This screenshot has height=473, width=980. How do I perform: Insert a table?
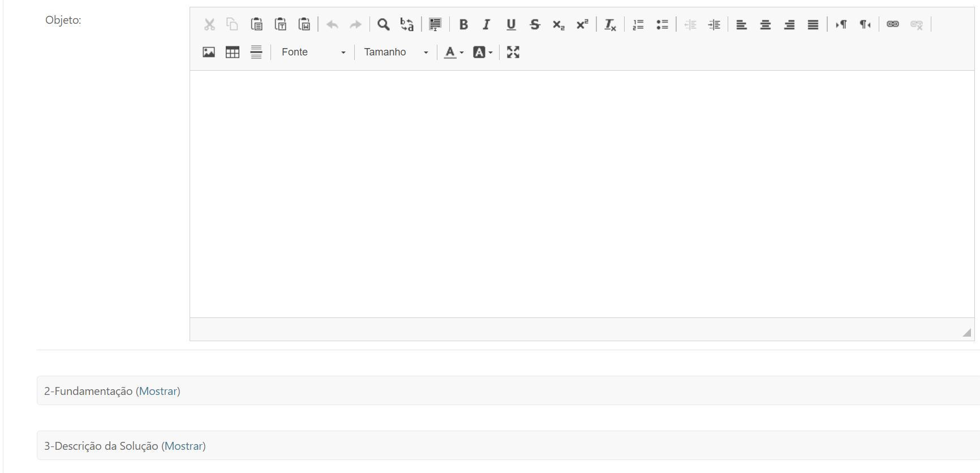(x=233, y=52)
